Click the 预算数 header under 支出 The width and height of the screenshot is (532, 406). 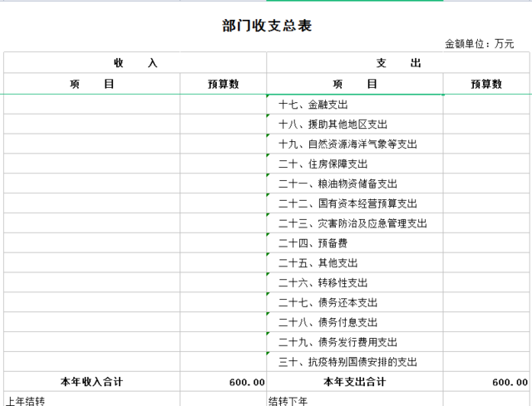click(486, 84)
